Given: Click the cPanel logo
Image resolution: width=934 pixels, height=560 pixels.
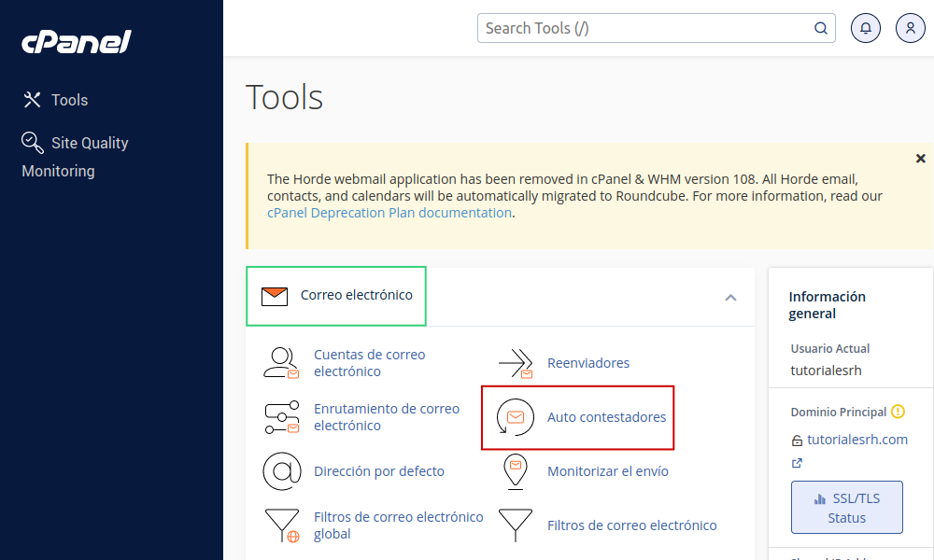Looking at the screenshot, I should 77,42.
